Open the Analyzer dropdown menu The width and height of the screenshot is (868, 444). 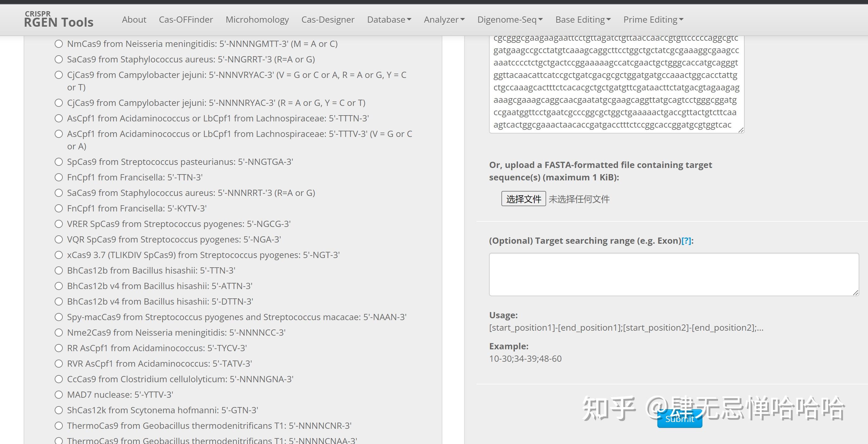point(444,20)
